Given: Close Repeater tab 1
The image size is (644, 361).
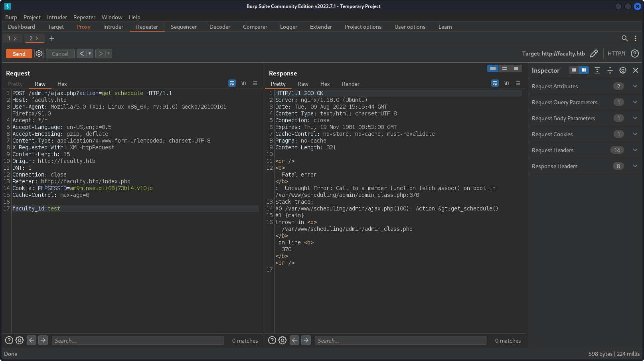Looking at the screenshot, I should (16, 39).
